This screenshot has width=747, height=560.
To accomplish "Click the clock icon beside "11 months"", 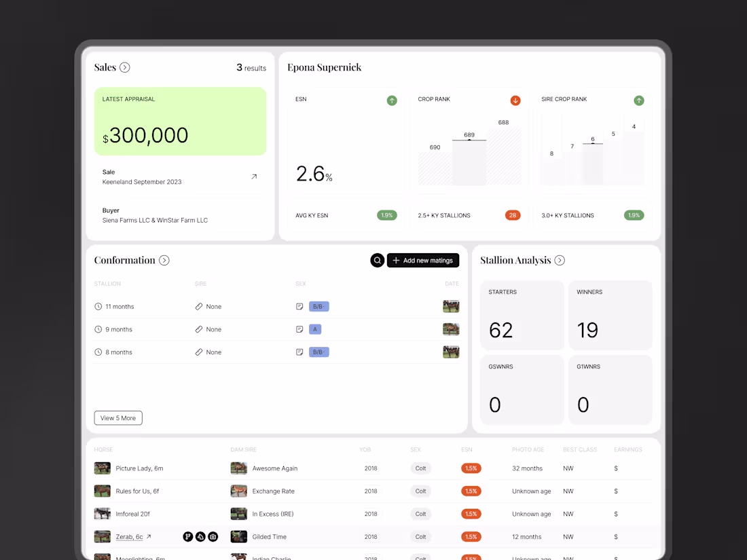I will tap(98, 306).
